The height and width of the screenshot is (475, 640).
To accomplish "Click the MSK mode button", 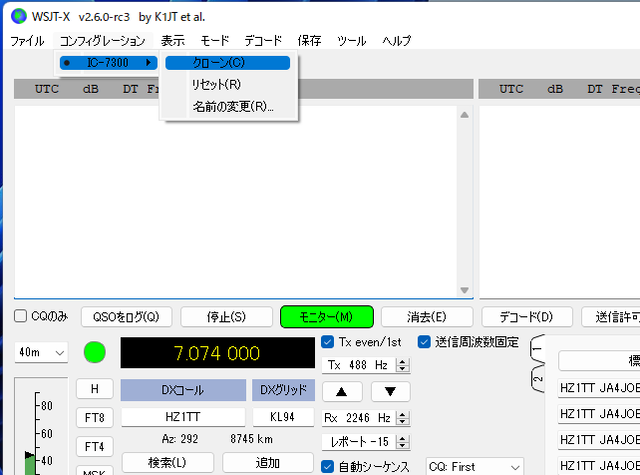I will (95, 471).
